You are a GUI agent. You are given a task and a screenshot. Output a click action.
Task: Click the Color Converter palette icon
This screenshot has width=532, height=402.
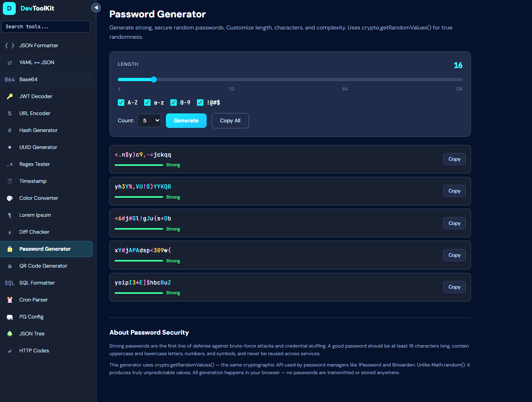pos(9,198)
